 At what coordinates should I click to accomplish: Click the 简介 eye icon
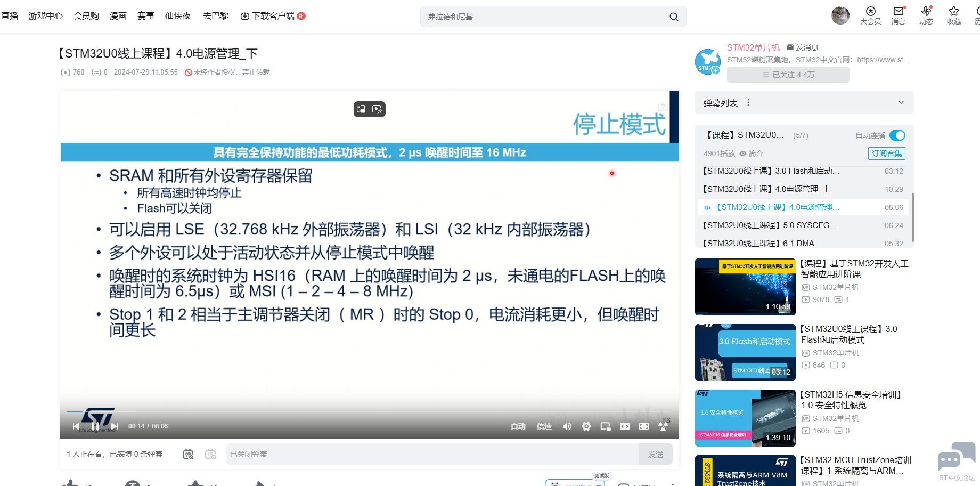tap(742, 153)
